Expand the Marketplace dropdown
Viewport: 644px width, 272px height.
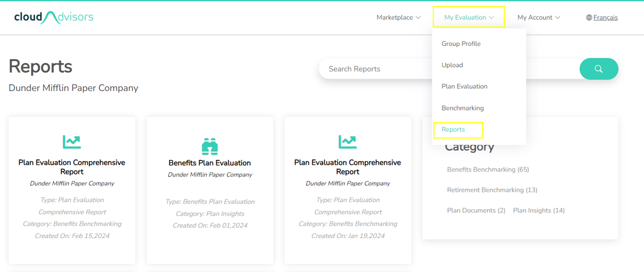(x=399, y=17)
